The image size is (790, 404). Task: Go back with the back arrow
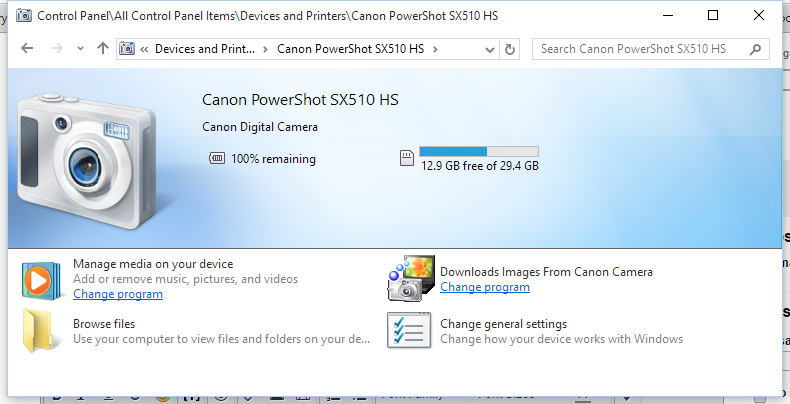(27, 48)
